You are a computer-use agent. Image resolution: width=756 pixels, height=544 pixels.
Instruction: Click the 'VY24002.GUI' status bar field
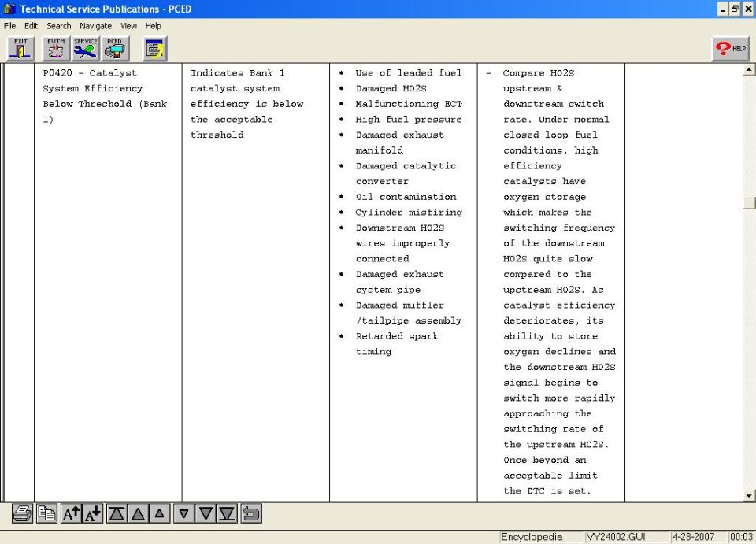tap(626, 537)
